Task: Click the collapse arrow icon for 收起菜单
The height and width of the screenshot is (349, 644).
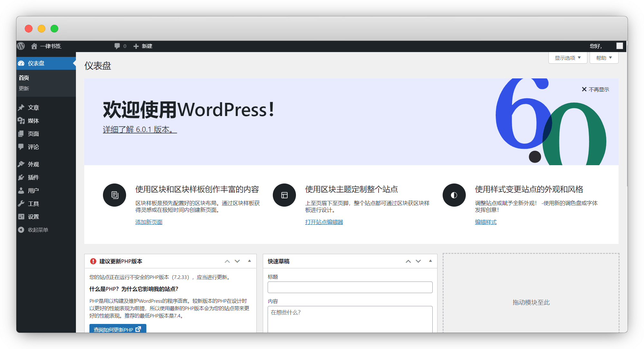Action: coord(21,230)
